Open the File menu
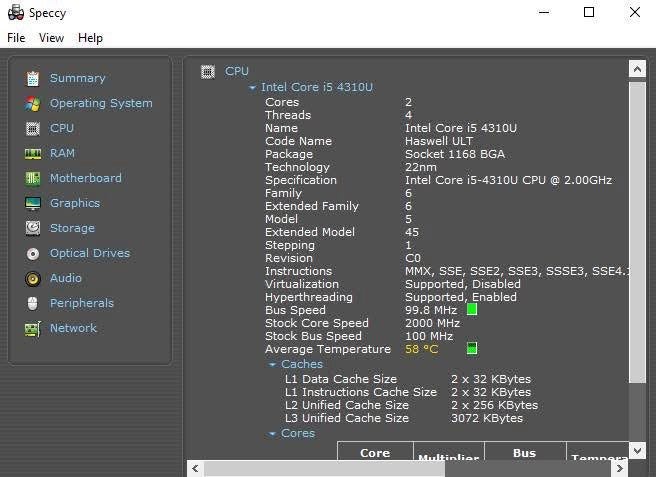This screenshot has height=477, width=656. [x=16, y=38]
